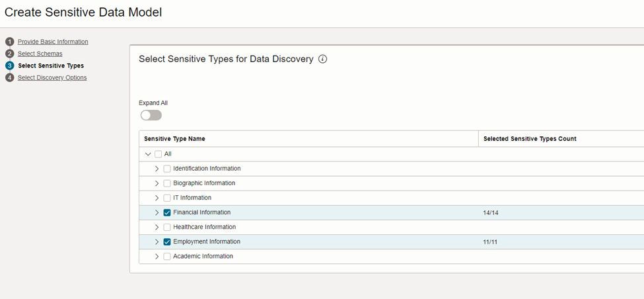Click the info icon beside Data Discovery heading
The height and width of the screenshot is (299, 644).
[x=323, y=60]
